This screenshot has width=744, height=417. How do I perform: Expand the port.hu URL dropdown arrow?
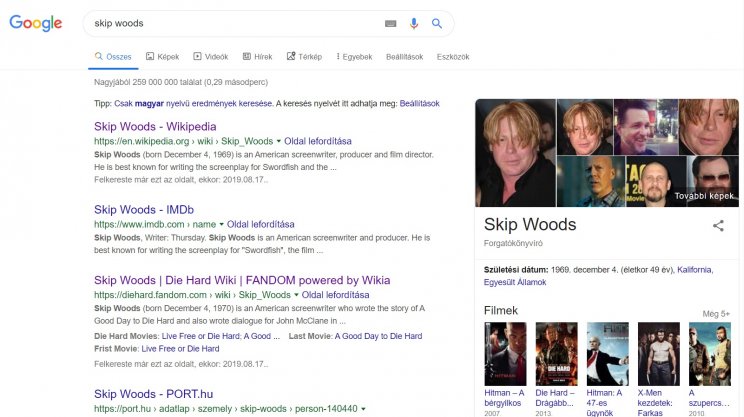click(x=363, y=408)
